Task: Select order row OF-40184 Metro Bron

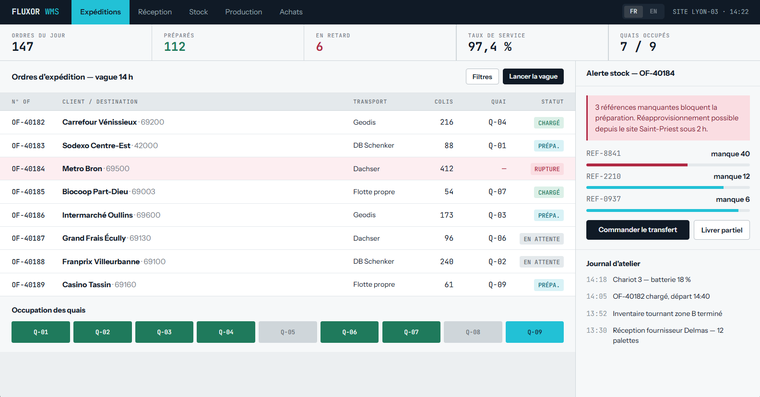Action: click(x=287, y=169)
